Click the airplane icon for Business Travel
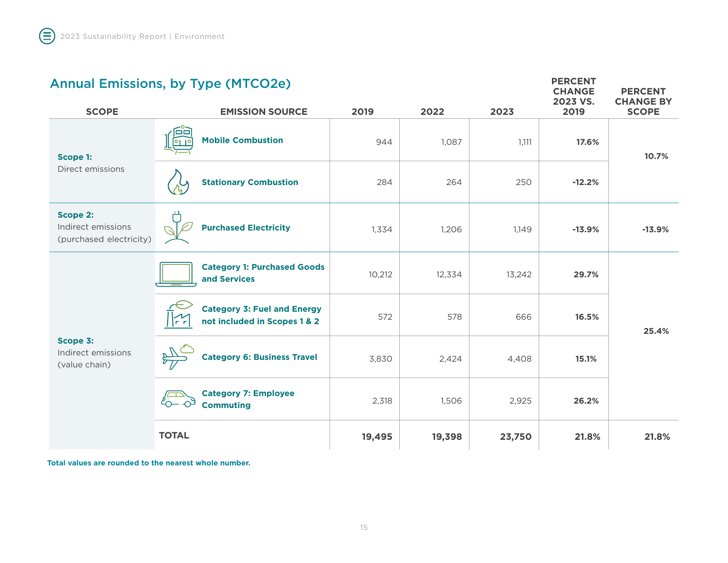The image size is (728, 563). 178,357
